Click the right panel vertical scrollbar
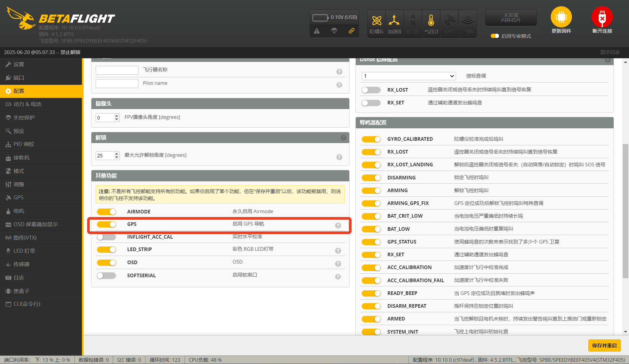The image size is (629, 364). click(x=625, y=211)
